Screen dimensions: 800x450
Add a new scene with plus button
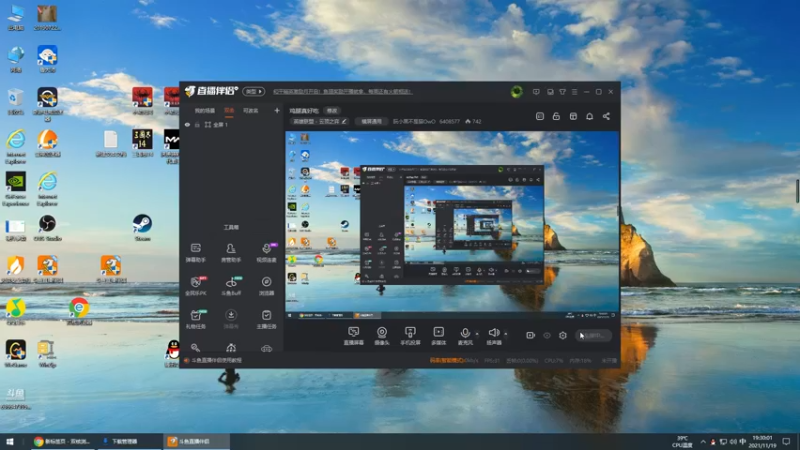[277, 110]
